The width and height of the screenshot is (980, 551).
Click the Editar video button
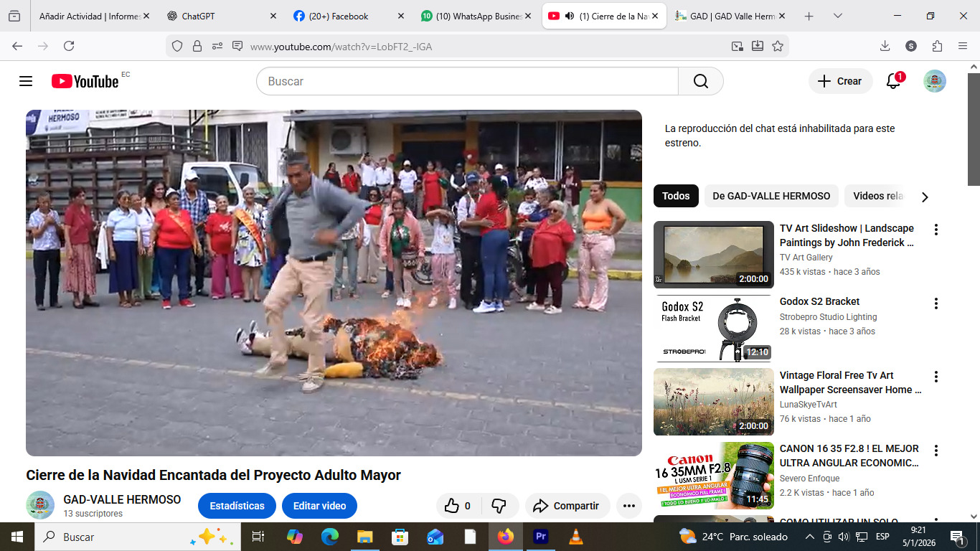[319, 506]
